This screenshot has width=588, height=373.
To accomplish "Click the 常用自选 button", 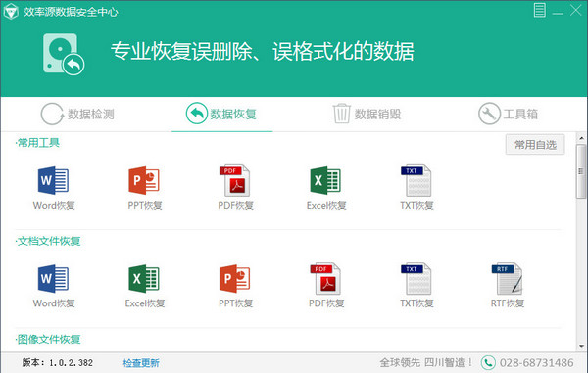I will [x=535, y=145].
